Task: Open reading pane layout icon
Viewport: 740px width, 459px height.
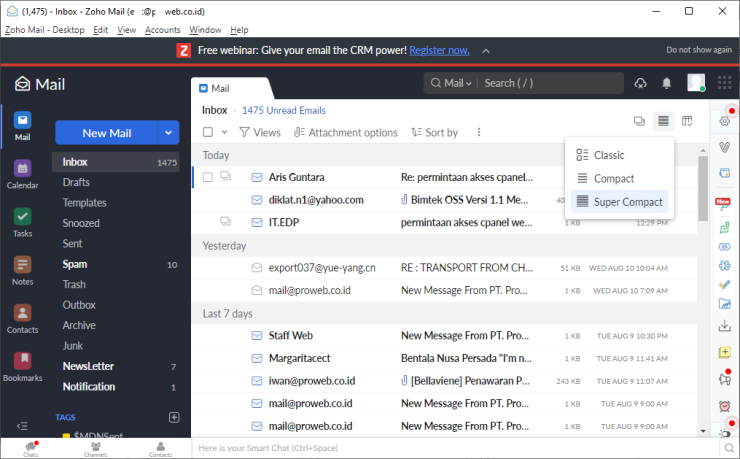Action: coord(687,121)
